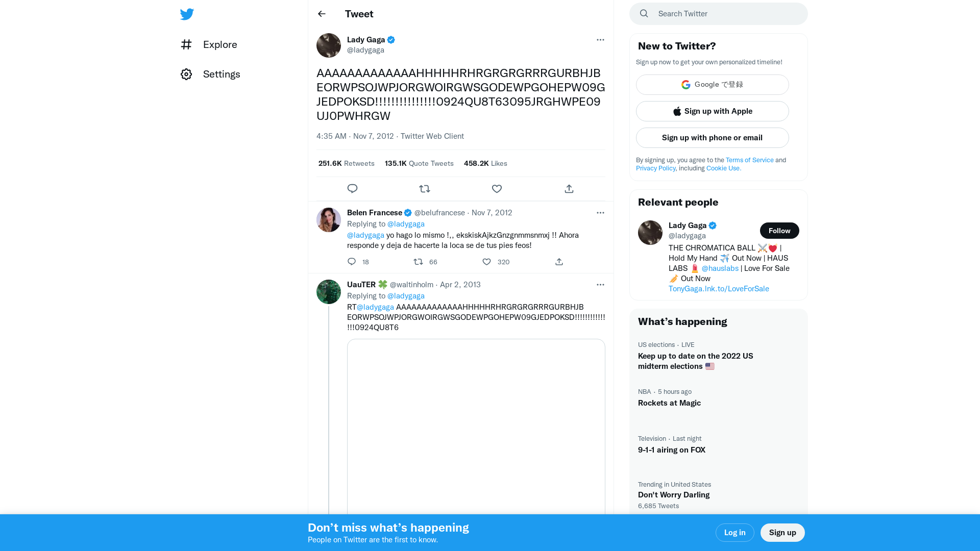This screenshot has height=551, width=980.
Task: Open TonyGaga.lnk.to/LoveForSale link
Action: [719, 288]
